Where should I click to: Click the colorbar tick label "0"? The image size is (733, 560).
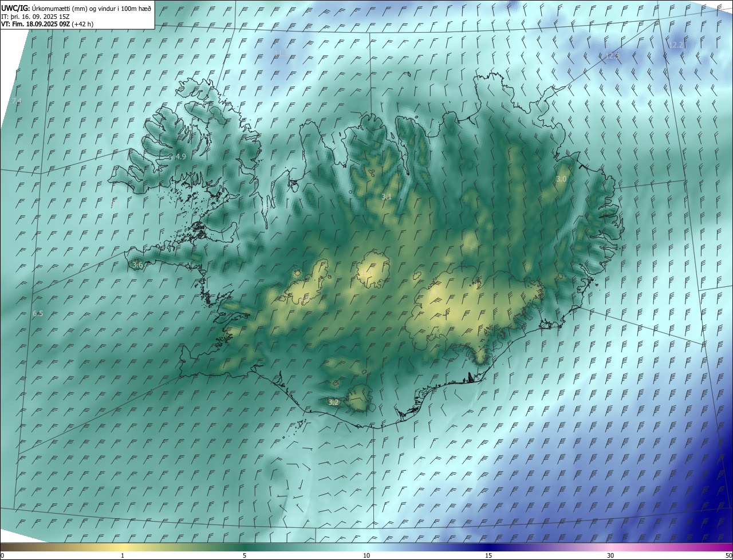[2, 555]
